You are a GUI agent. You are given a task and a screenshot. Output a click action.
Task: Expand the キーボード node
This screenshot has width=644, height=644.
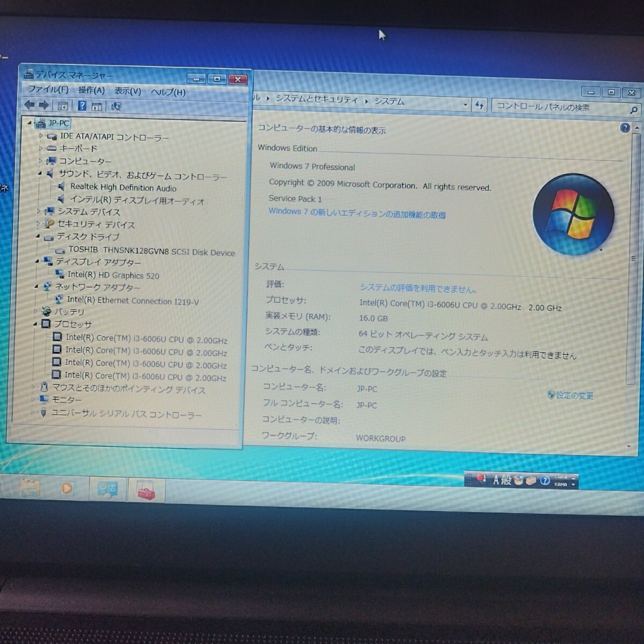[41, 148]
